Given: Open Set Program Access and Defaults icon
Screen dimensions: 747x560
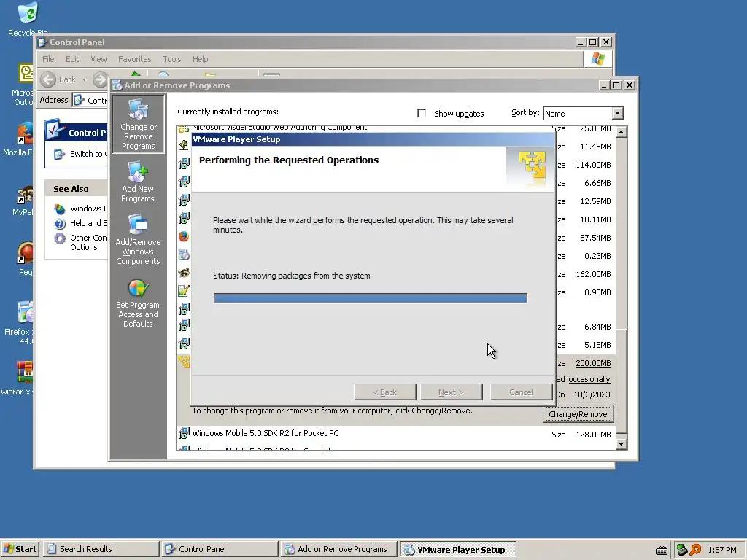Looking at the screenshot, I should tap(138, 303).
